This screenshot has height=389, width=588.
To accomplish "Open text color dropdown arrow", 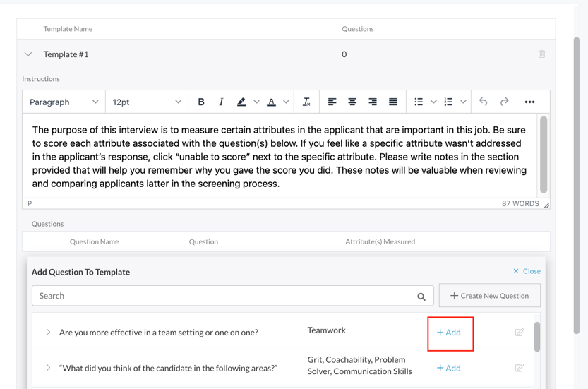I will coord(286,102).
